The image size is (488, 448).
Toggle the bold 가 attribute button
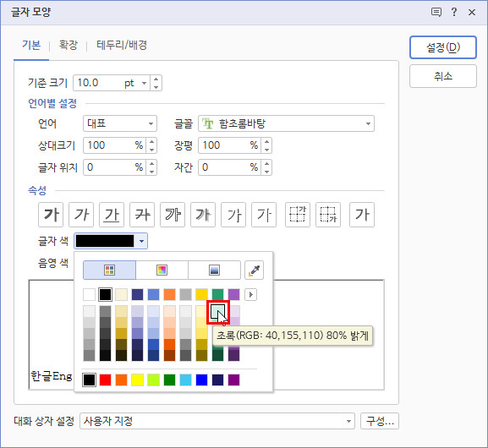pyautogui.click(x=51, y=215)
